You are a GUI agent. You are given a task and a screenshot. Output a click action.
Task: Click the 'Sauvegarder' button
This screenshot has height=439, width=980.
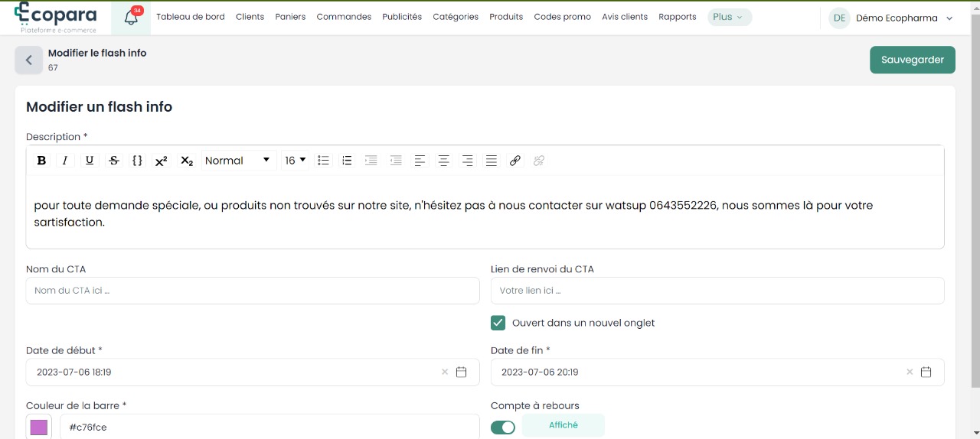[912, 60]
